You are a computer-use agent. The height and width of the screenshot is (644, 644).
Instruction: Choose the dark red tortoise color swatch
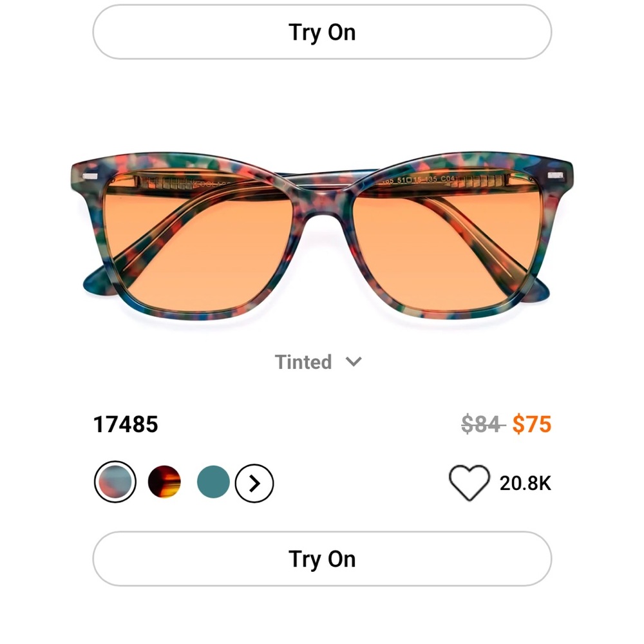[x=164, y=482]
